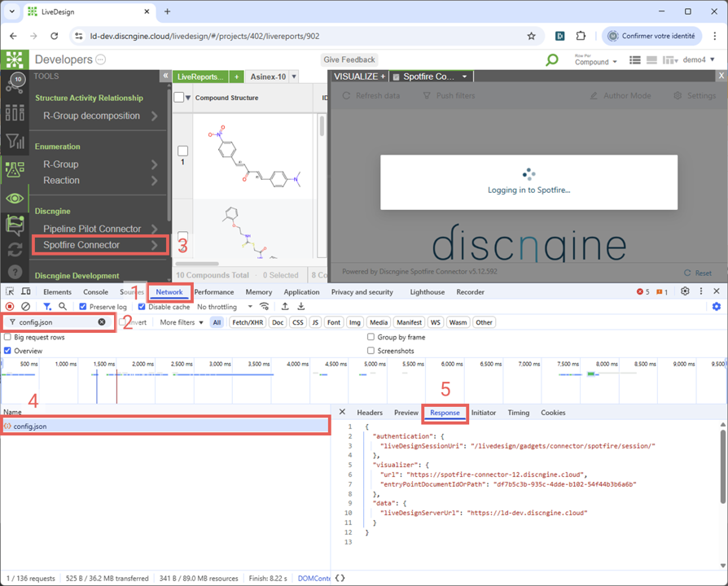Viewport: 728px width, 586px height.
Task: Open the No throttling dropdown
Action: point(225,307)
